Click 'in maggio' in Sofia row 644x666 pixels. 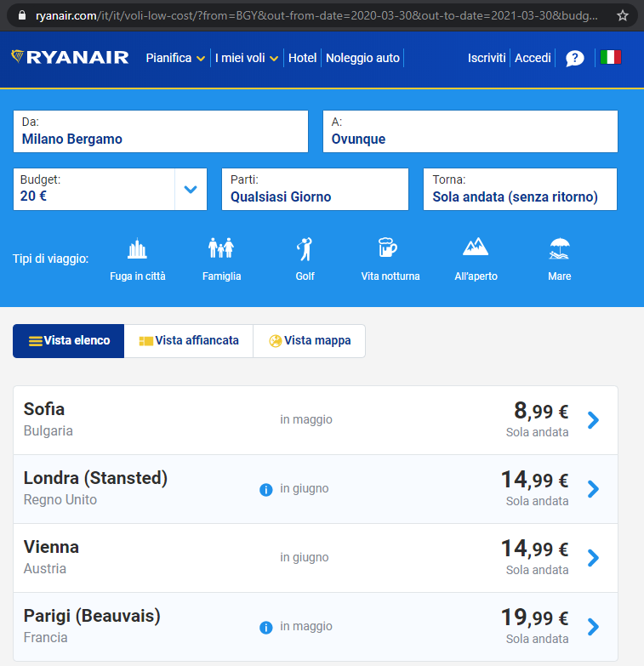[x=306, y=419]
